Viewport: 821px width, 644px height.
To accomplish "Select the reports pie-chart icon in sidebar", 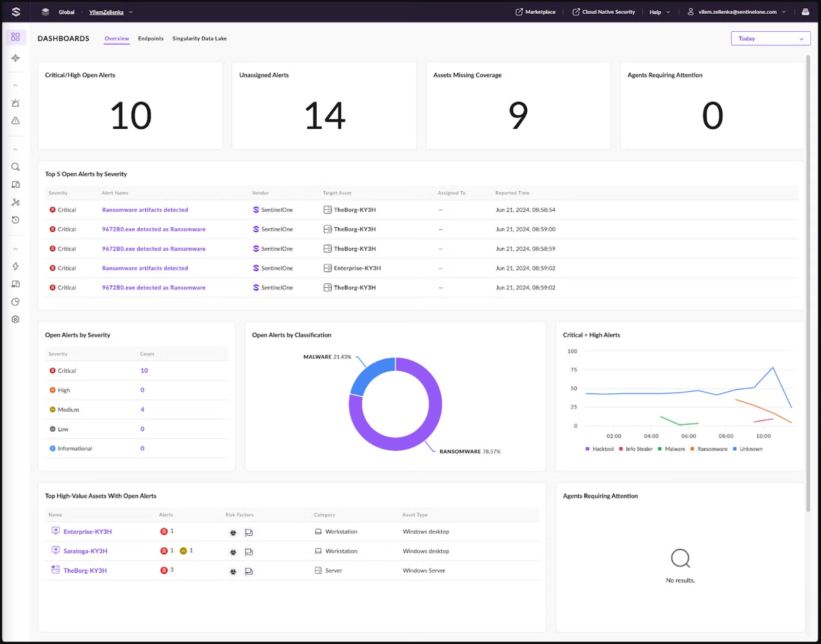I will tap(15, 302).
